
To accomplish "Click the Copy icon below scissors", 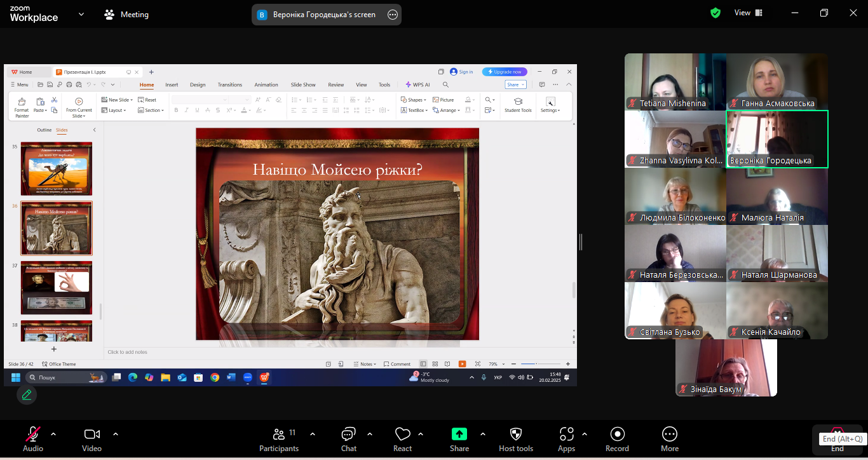I will click(x=54, y=111).
